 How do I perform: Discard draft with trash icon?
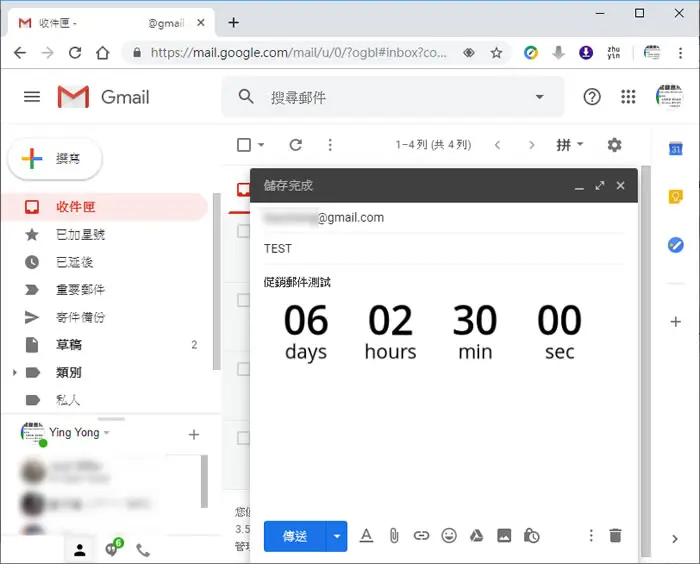coord(615,535)
